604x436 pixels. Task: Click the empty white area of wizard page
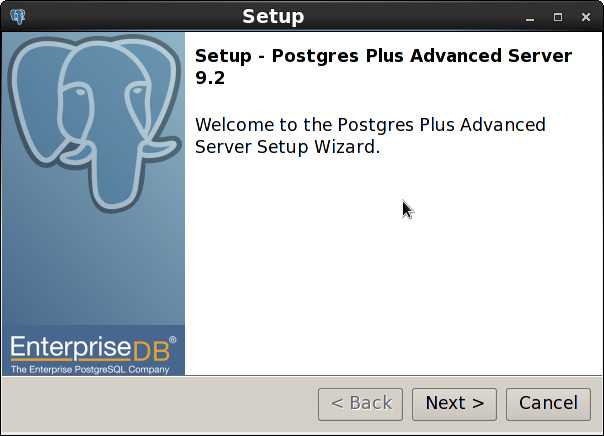393,270
